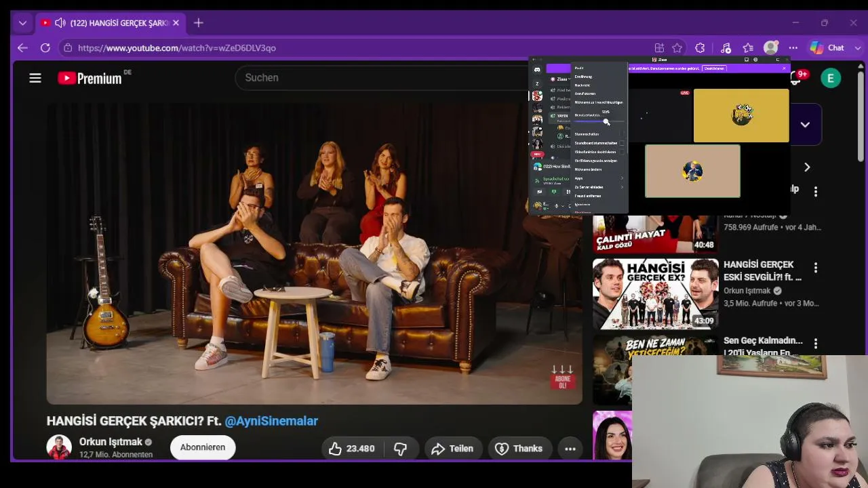Viewport: 868px width, 488px height.
Task: Open the Discord inbox icon in title bar
Action: coord(746,60)
